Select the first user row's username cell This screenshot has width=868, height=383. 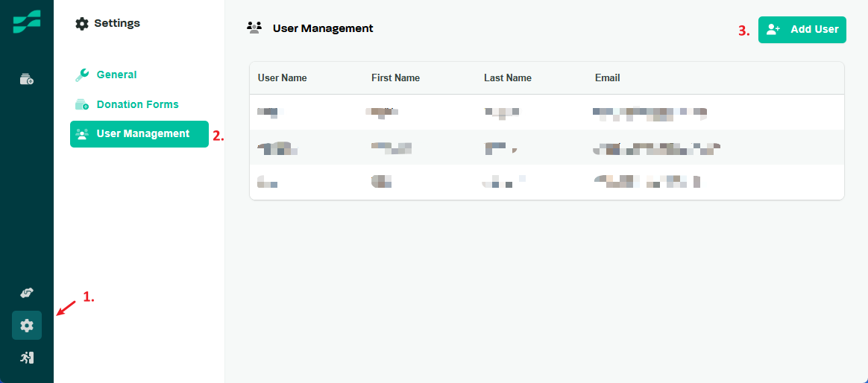[x=268, y=113]
